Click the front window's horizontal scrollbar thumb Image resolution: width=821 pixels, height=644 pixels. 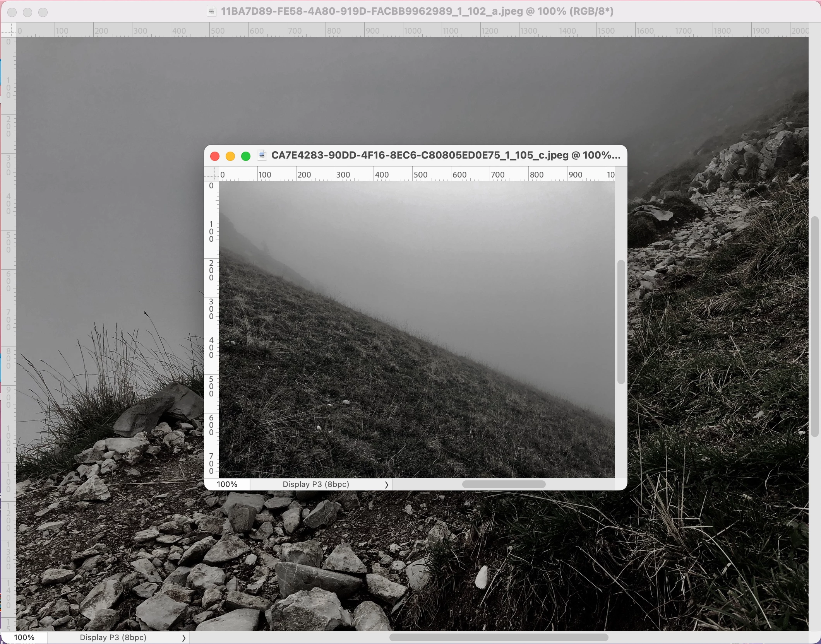click(x=504, y=484)
